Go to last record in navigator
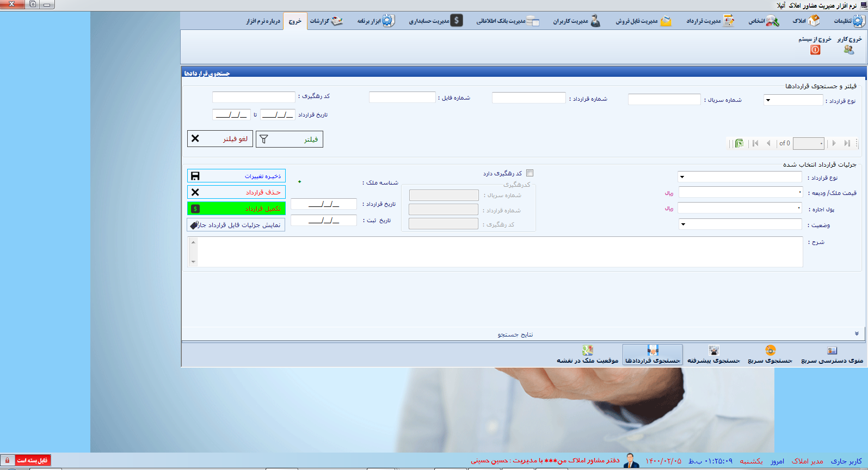The width and height of the screenshot is (868, 470). click(x=847, y=143)
